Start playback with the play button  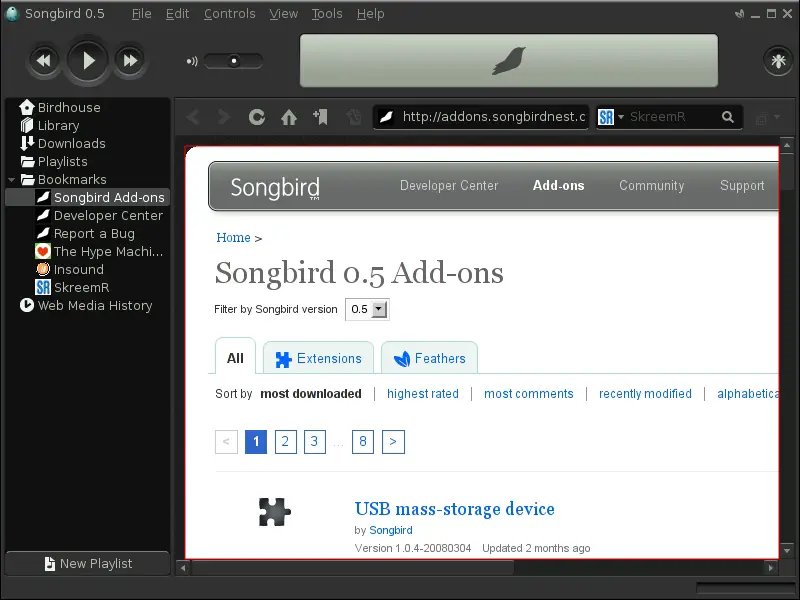click(x=87, y=60)
